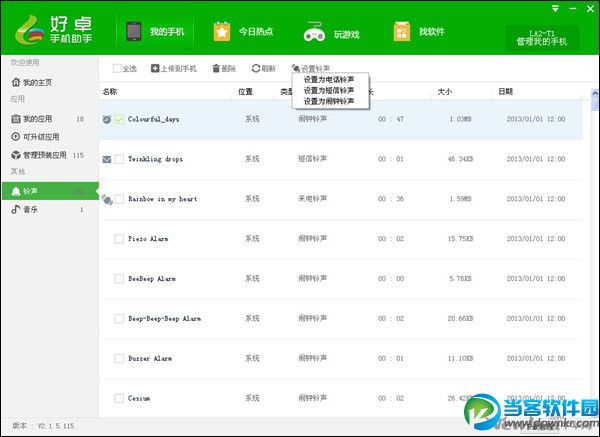The height and width of the screenshot is (437, 600).
Task: Select the Beep-Beep-Beep Alarm file name
Action: pos(165,318)
